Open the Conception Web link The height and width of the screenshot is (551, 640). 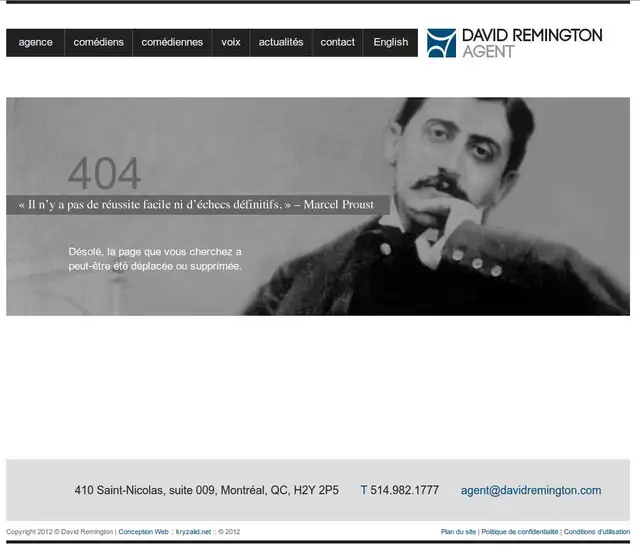click(143, 532)
